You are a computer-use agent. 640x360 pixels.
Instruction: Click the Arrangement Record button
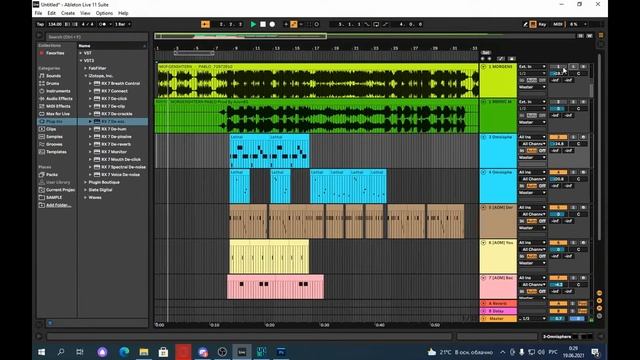(272, 24)
